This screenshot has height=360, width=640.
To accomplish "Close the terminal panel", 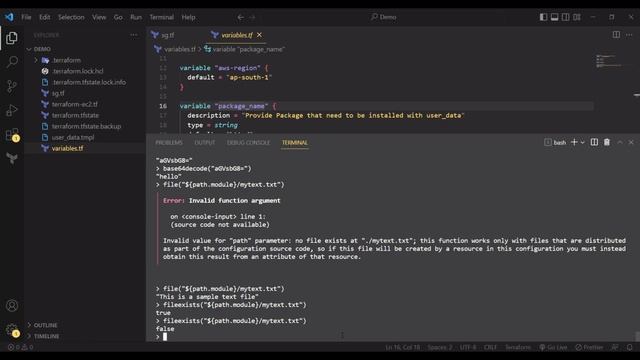I will tap(631, 142).
